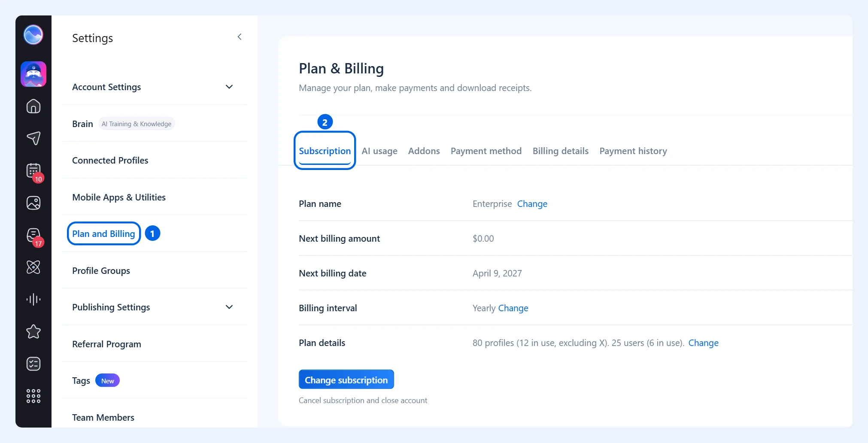Switch to the Payment method tab

486,151
